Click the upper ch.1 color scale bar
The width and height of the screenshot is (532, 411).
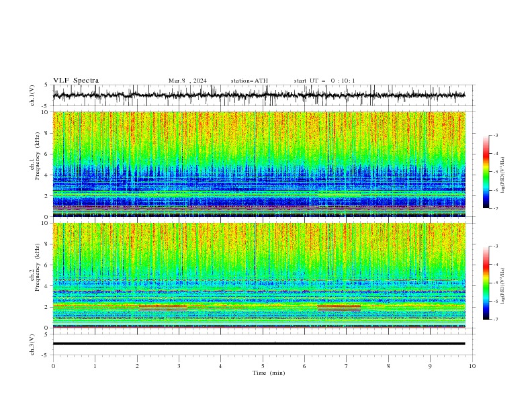[486, 172]
